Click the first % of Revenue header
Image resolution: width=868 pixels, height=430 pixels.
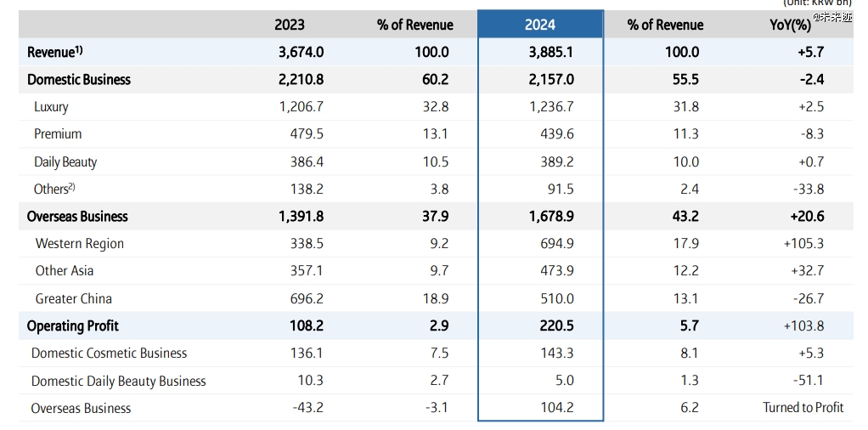pyautogui.click(x=415, y=25)
